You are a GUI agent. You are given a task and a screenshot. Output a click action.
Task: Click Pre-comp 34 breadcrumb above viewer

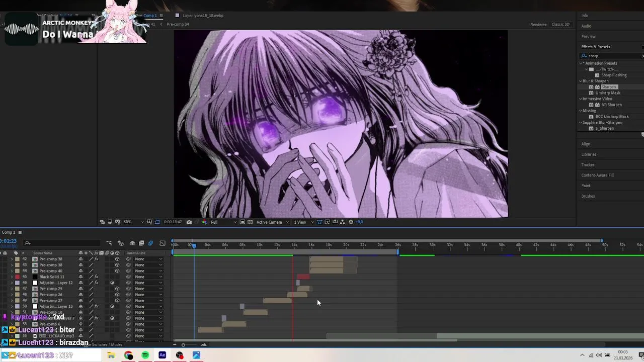coord(178,24)
